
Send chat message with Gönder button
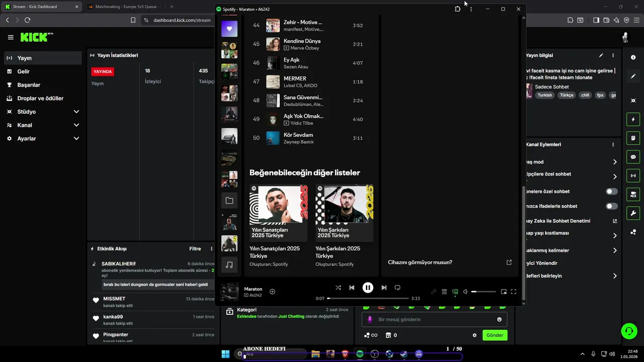(x=495, y=335)
